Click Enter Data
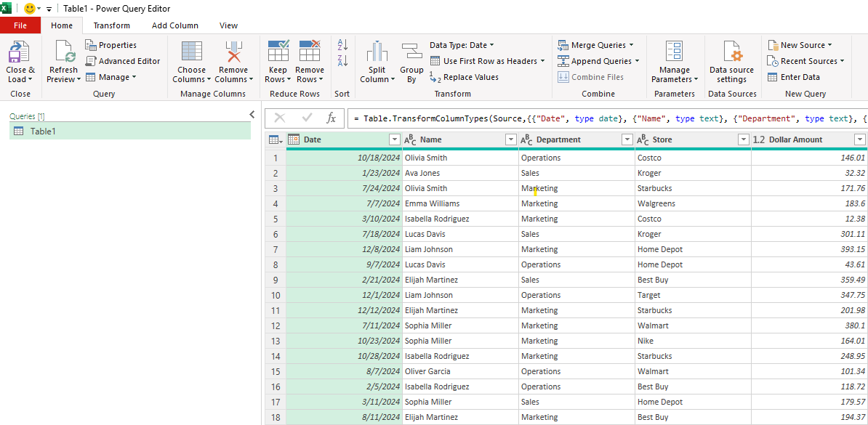Viewport: 868px width, 425px height. [x=793, y=77]
